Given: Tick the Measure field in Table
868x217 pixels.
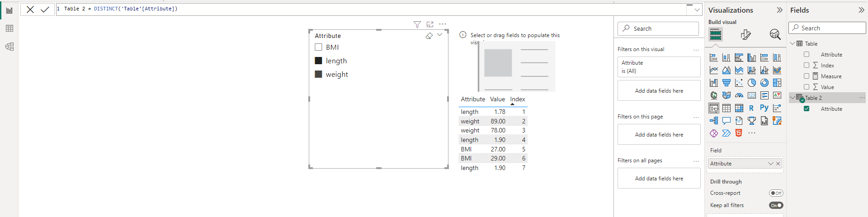Looking at the screenshot, I should [807, 76].
